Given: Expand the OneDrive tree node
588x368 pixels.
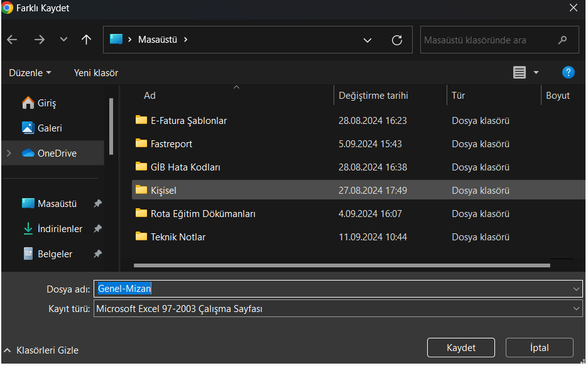Looking at the screenshot, I should 9,153.
